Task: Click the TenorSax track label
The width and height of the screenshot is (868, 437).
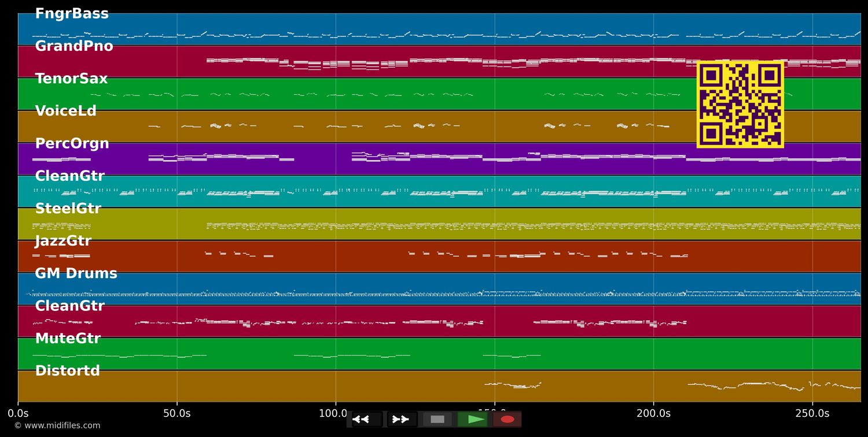Action: coord(71,79)
